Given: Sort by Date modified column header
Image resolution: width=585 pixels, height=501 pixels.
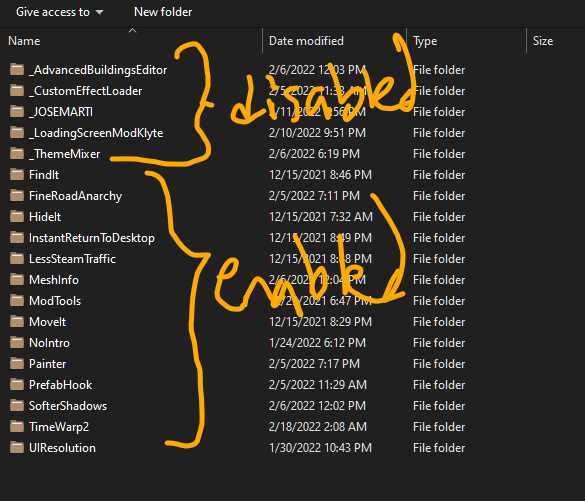Looking at the screenshot, I should tap(306, 41).
